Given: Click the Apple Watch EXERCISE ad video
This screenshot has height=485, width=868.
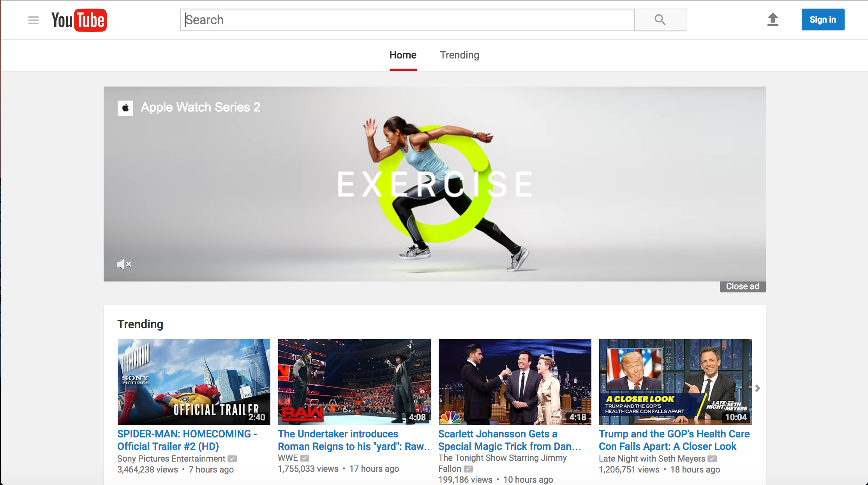Looking at the screenshot, I should coord(435,184).
